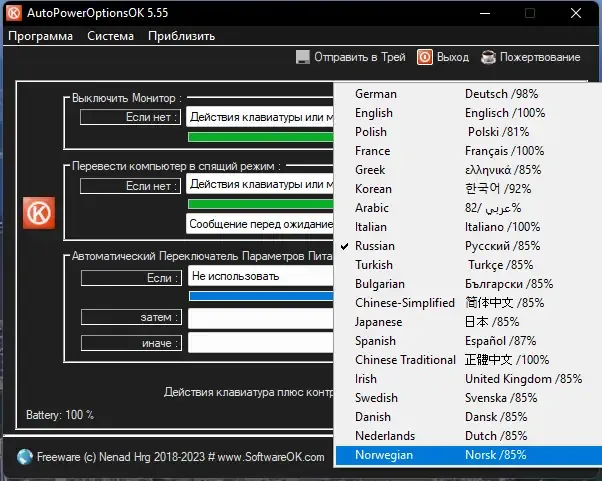This screenshot has width=602, height=481.
Task: Select English language option
Action: pos(469,113)
